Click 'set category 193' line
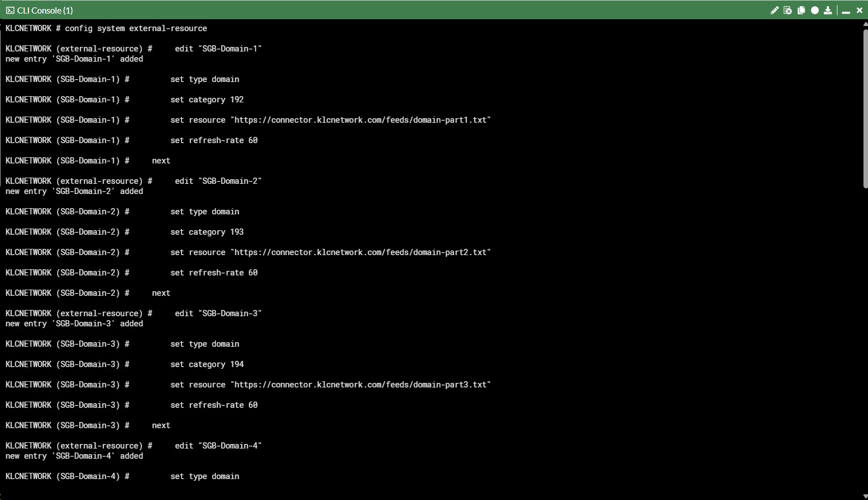Viewport: 868px width, 500px height. (x=207, y=232)
